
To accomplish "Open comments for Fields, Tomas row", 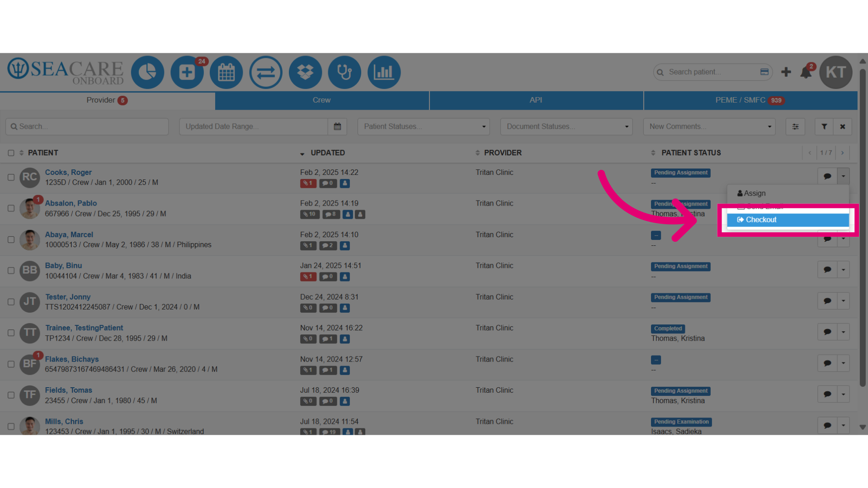I will point(827,394).
